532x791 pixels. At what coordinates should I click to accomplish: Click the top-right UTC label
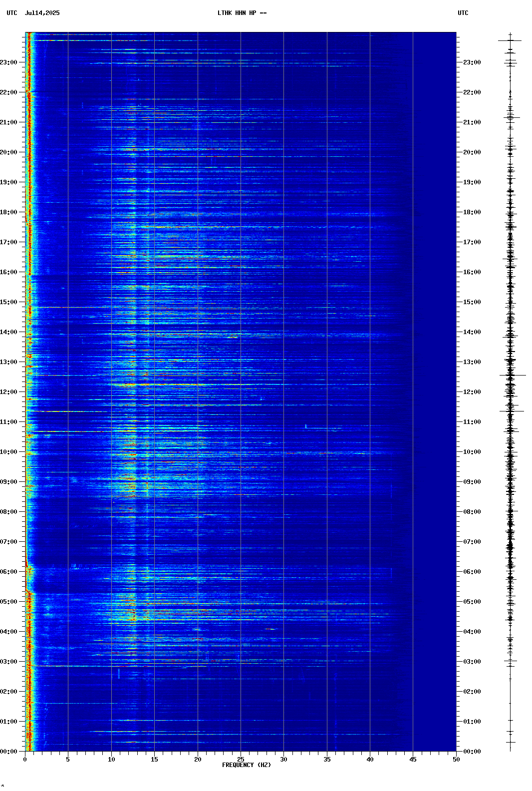(463, 13)
